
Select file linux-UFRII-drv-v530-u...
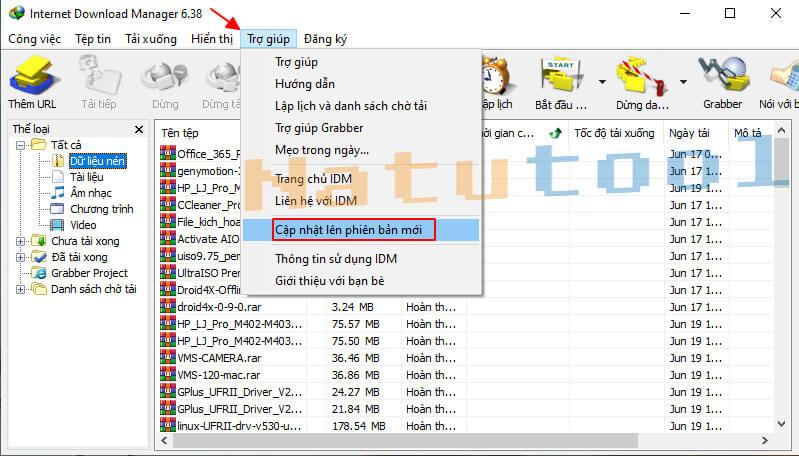tap(239, 426)
